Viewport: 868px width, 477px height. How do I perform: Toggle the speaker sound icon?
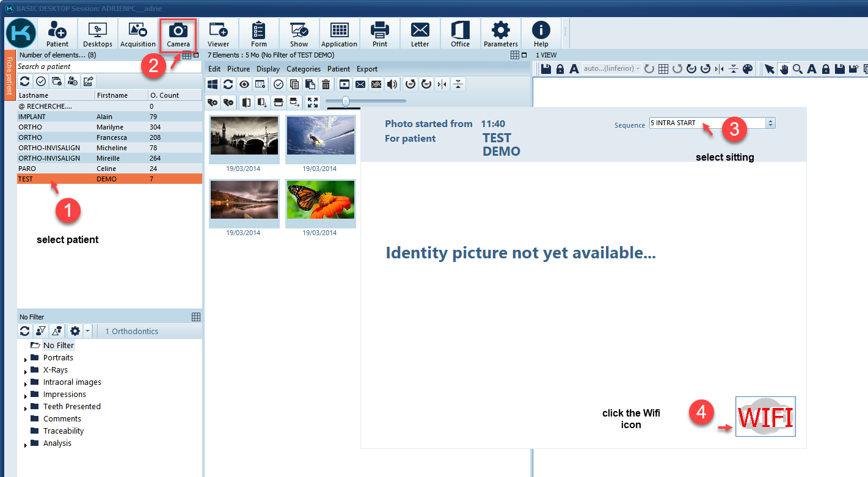pos(392,84)
